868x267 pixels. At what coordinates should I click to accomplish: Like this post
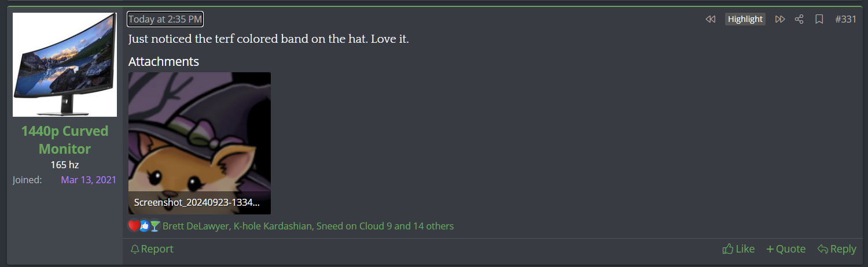pyautogui.click(x=738, y=249)
